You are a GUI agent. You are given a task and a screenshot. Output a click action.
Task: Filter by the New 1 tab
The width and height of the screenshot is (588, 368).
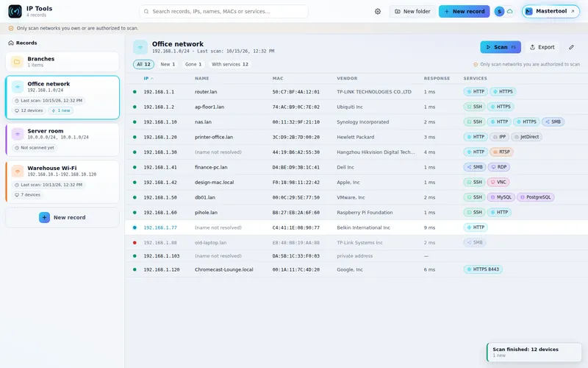tap(168, 64)
